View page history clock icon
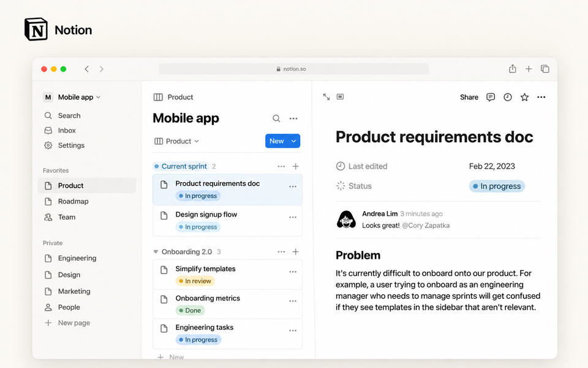Screen dimensions: 588x368 tap(507, 98)
